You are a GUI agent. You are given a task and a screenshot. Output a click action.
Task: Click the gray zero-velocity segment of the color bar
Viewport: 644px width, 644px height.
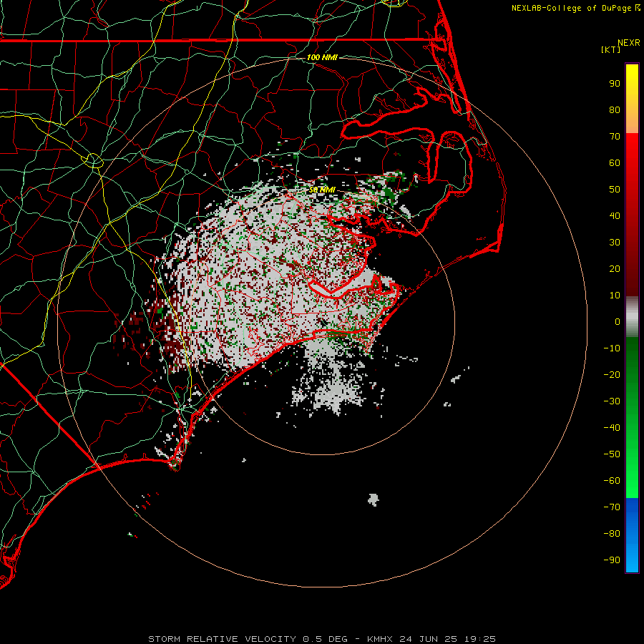[x=632, y=317]
